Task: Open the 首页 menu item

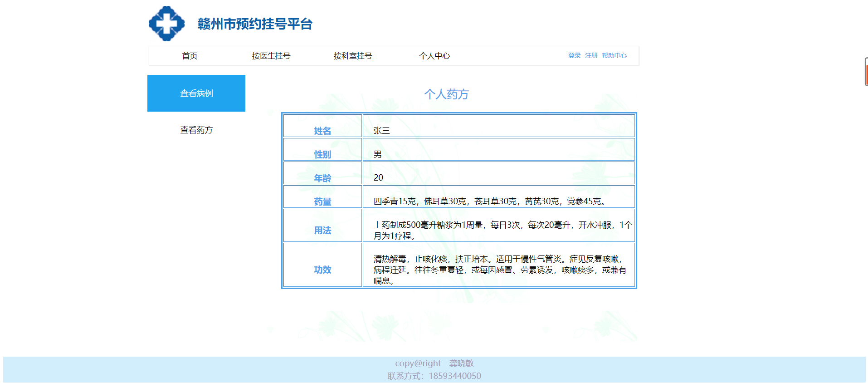Action: (190, 56)
